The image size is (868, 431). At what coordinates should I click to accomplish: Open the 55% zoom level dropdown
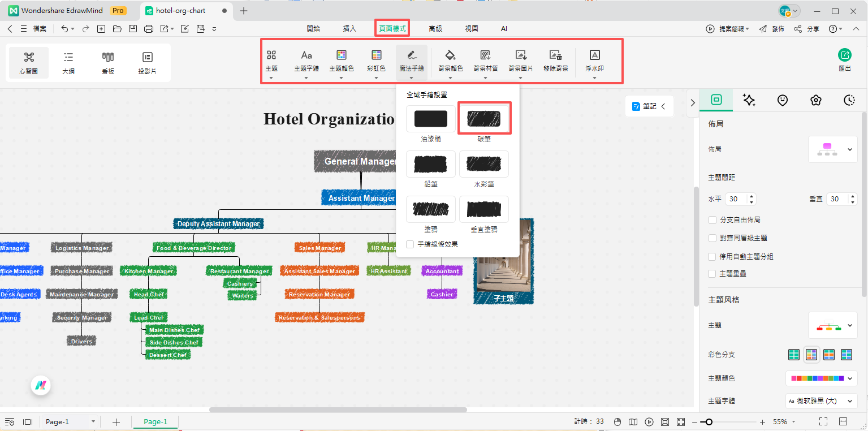(x=785, y=422)
